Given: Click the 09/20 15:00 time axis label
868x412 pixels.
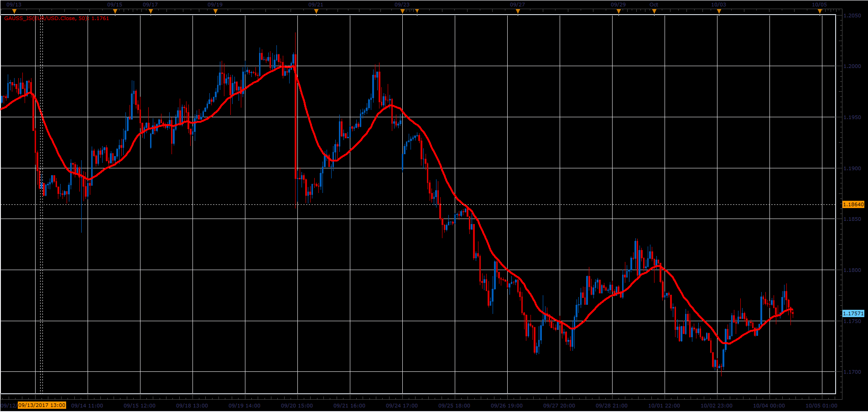Looking at the screenshot, I should pyautogui.click(x=297, y=406).
